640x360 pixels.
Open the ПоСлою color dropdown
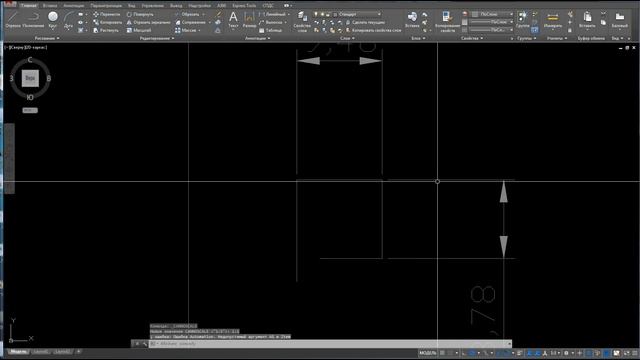tap(492, 14)
